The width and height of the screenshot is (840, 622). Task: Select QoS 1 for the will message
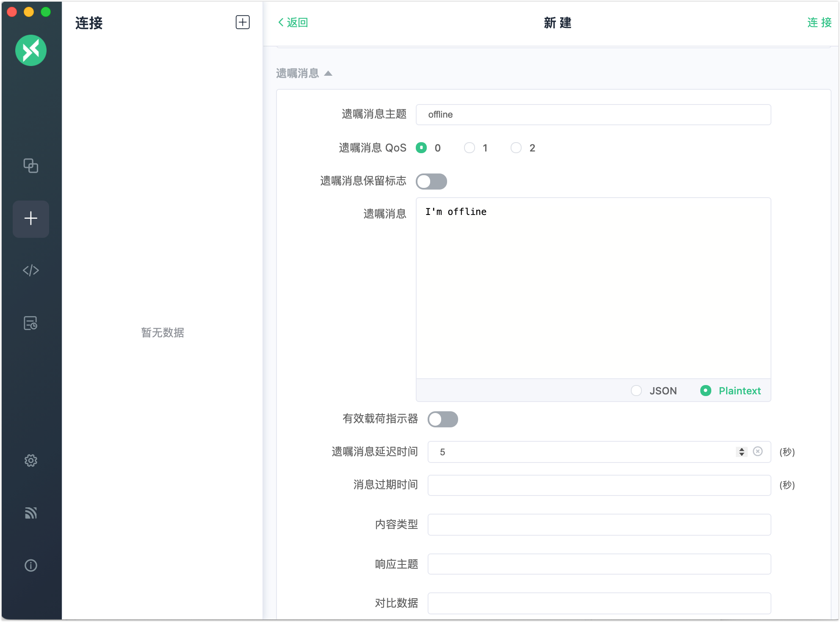pos(469,148)
